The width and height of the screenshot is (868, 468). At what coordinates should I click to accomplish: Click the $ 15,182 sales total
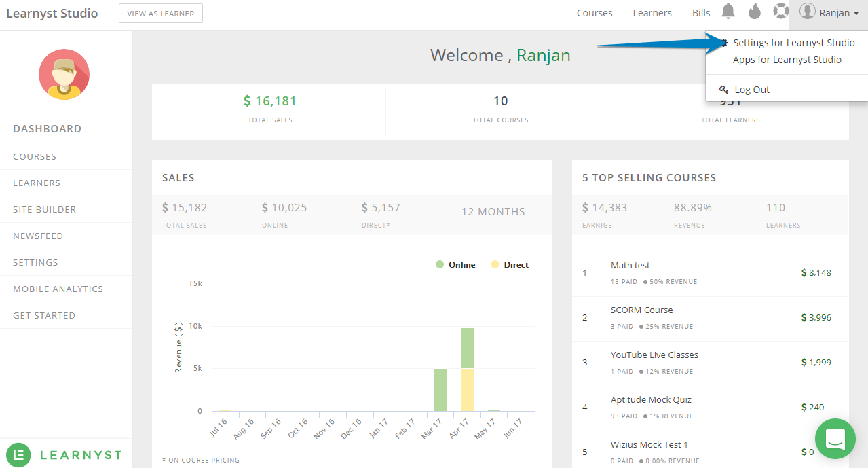185,208
